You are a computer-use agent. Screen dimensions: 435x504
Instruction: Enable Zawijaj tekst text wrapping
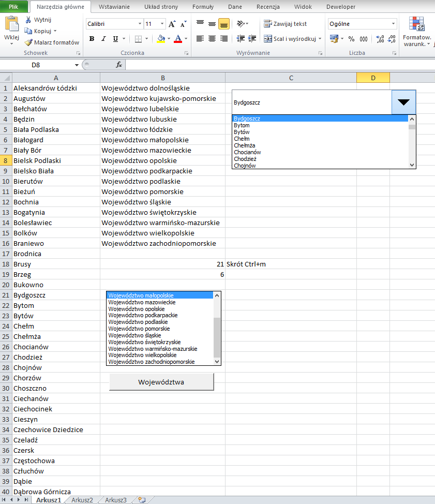[285, 24]
